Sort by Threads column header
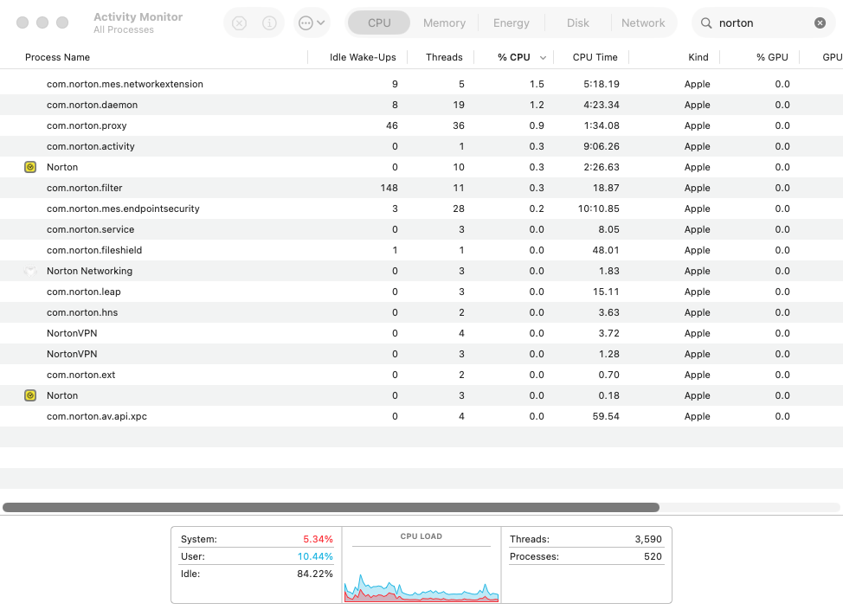 pyautogui.click(x=444, y=57)
